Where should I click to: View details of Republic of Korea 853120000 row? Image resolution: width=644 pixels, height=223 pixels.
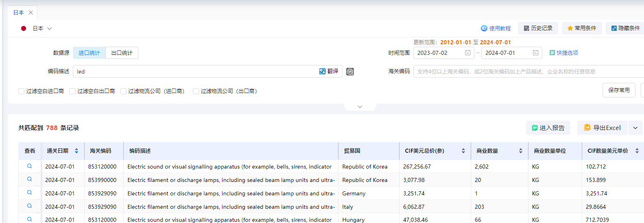(x=29, y=166)
